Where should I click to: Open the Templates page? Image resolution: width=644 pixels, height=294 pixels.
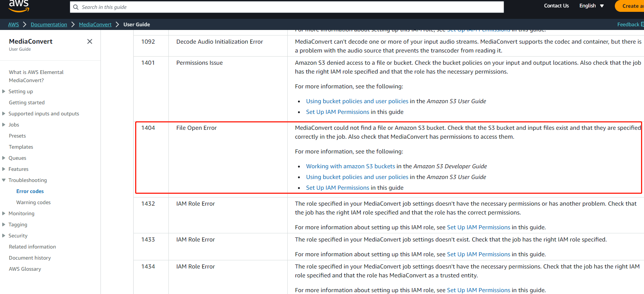(21, 147)
